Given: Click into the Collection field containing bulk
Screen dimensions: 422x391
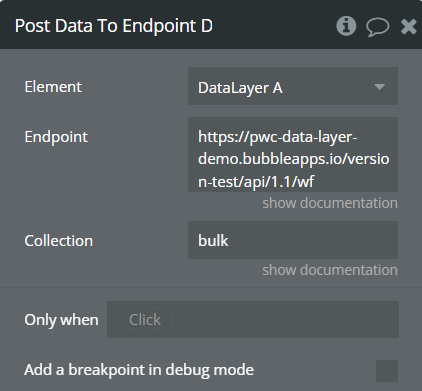Looking at the screenshot, I should (293, 240).
